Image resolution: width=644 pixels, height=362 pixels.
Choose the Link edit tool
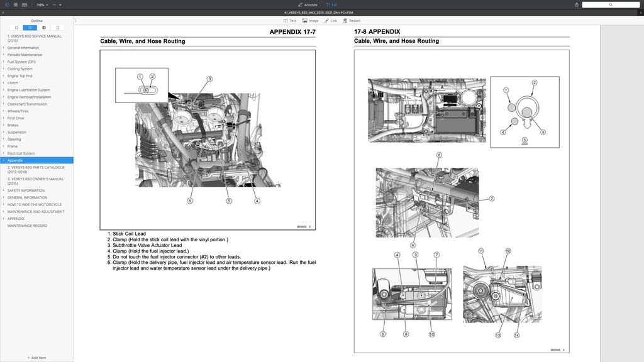click(x=331, y=21)
